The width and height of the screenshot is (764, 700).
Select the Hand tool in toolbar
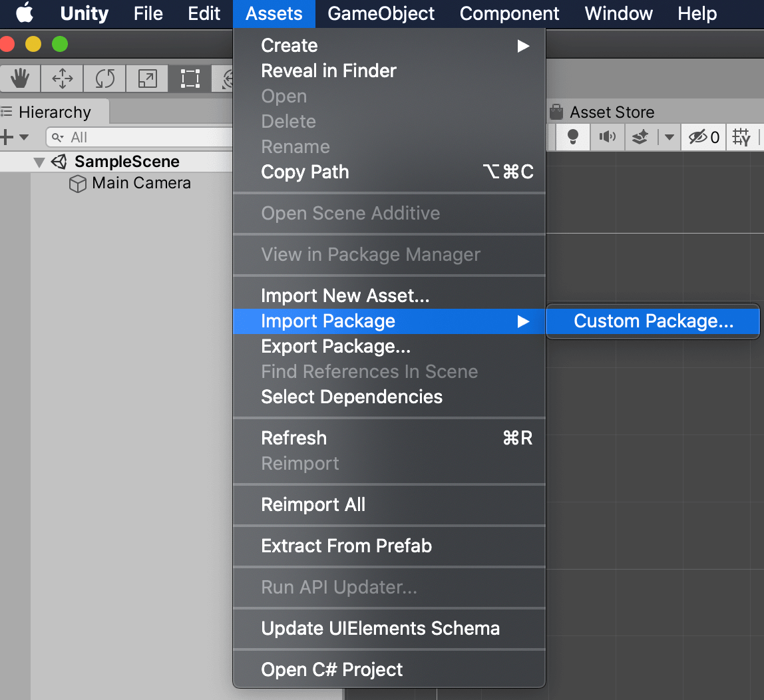tap(20, 79)
